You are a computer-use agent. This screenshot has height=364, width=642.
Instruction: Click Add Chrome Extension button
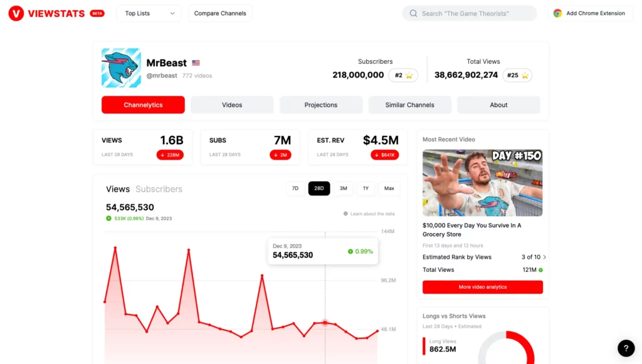click(x=591, y=14)
